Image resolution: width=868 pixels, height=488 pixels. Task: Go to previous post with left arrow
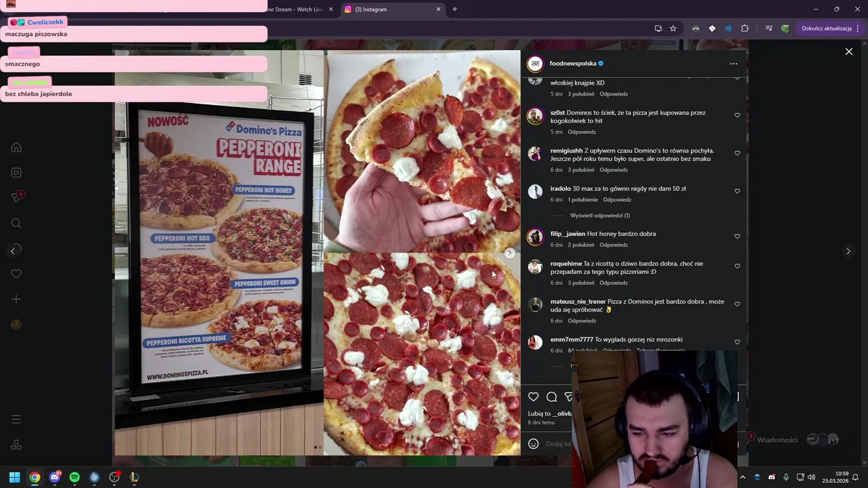13,251
